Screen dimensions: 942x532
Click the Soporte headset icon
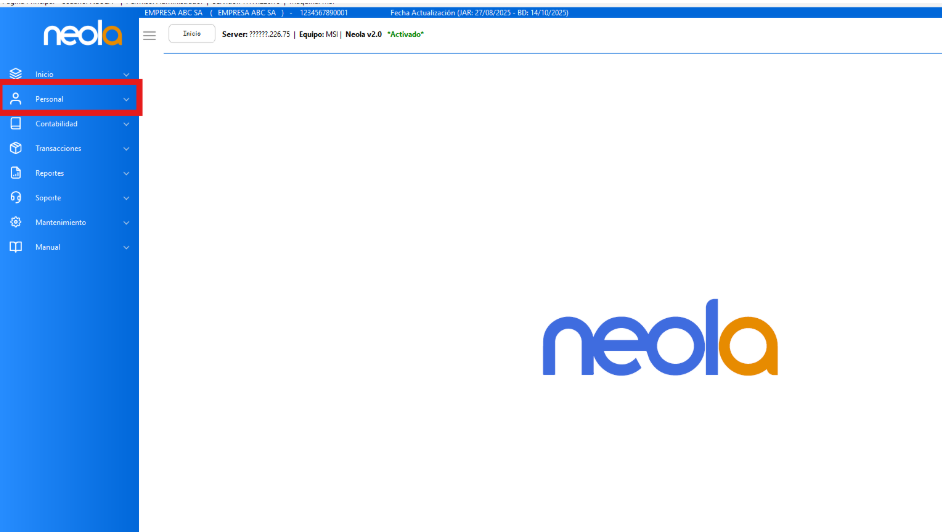15,198
